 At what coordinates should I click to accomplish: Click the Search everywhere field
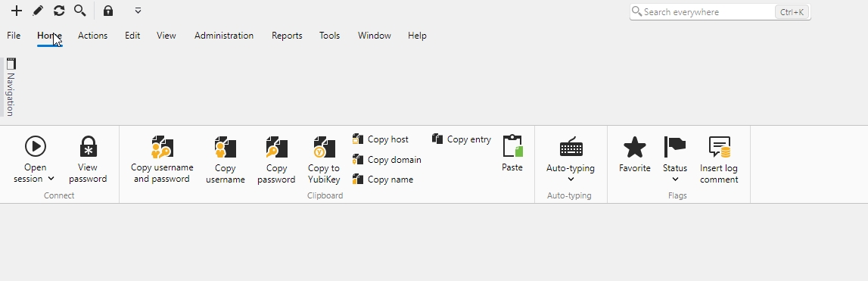click(x=720, y=11)
